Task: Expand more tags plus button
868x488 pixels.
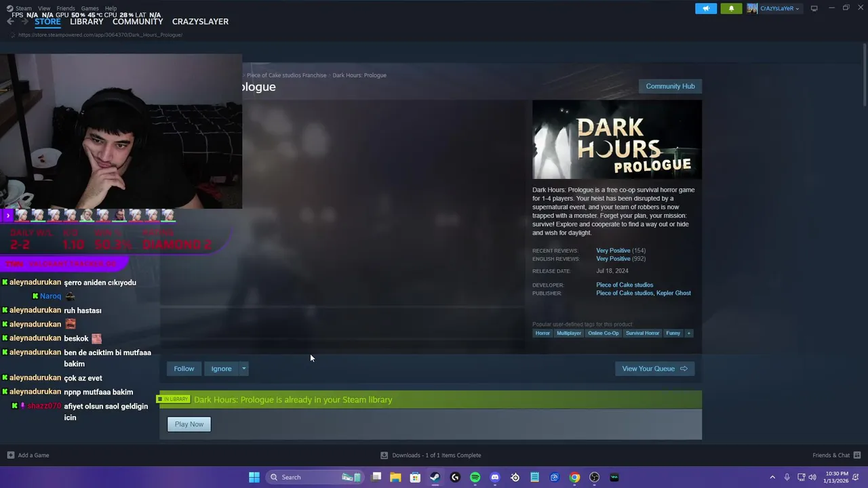Action: click(x=688, y=333)
